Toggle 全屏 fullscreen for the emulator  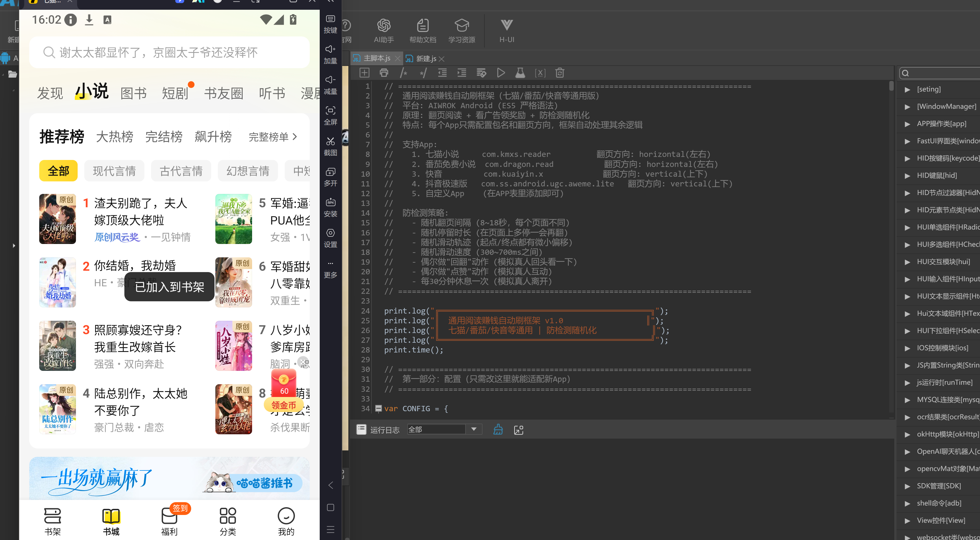(x=330, y=116)
